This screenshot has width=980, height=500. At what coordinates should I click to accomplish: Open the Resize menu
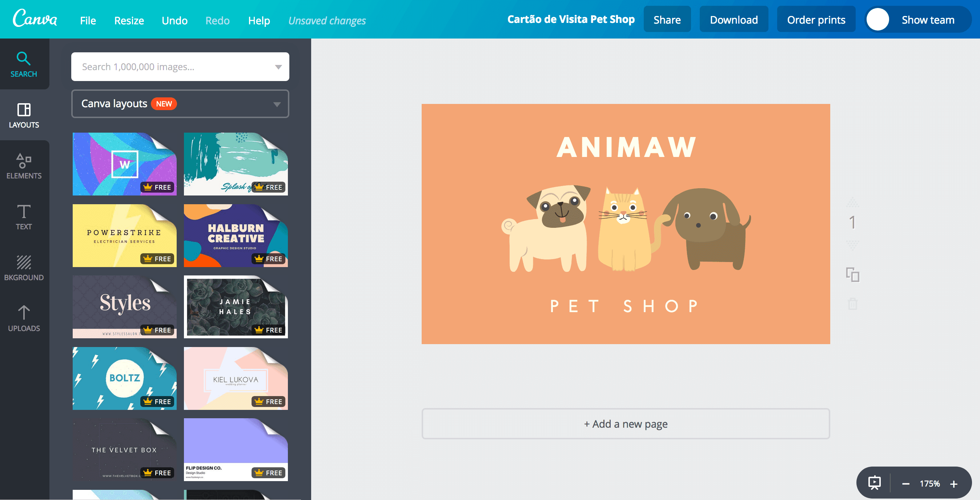[x=129, y=21]
